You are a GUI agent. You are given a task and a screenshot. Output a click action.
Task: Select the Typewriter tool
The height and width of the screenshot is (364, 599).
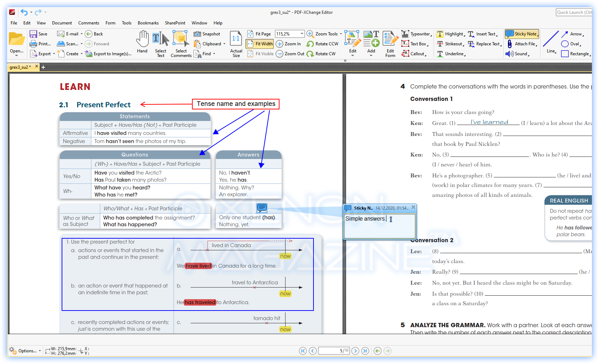(x=416, y=34)
